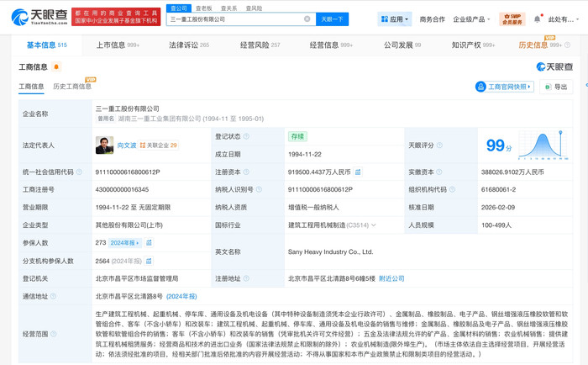The width and height of the screenshot is (588, 365).
Task: Expand the 企业级产品 dropdown
Action: point(471,19)
